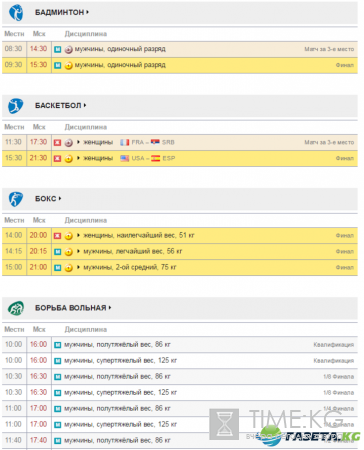Click basketball 'Матч за 3-е место' label
Screen dimensions: 364x450
click(329, 143)
